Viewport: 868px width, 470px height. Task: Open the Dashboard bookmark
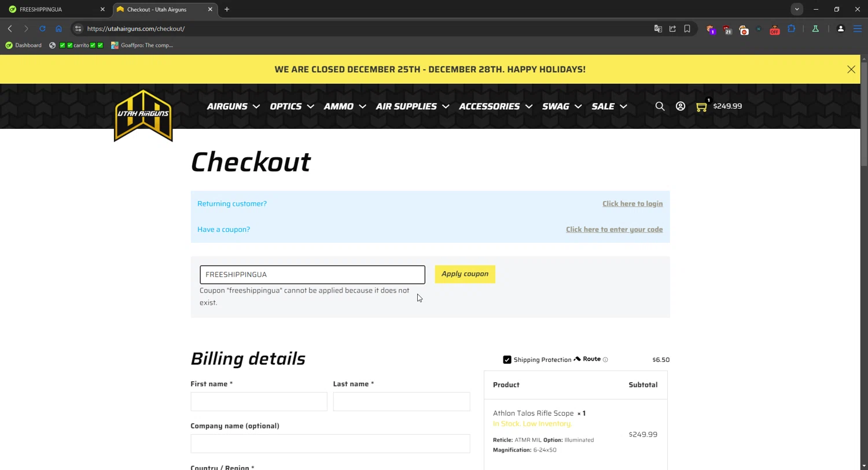click(x=23, y=45)
